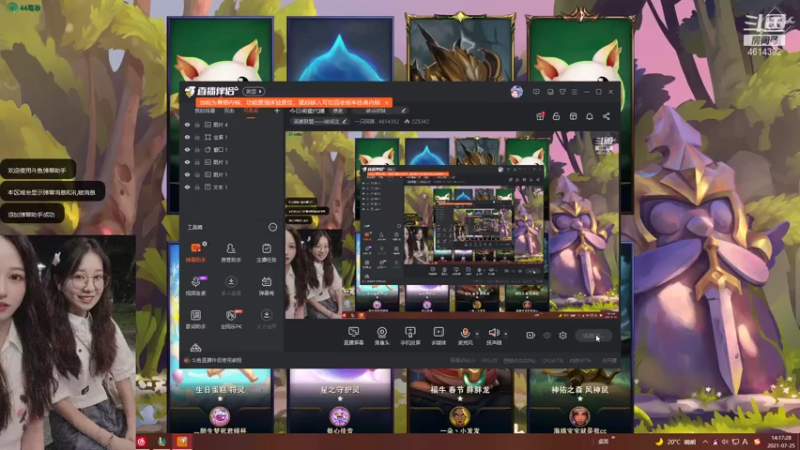Lock the 全屏 1 layer
Image resolution: width=800 pixels, height=450 pixels.
(x=197, y=137)
